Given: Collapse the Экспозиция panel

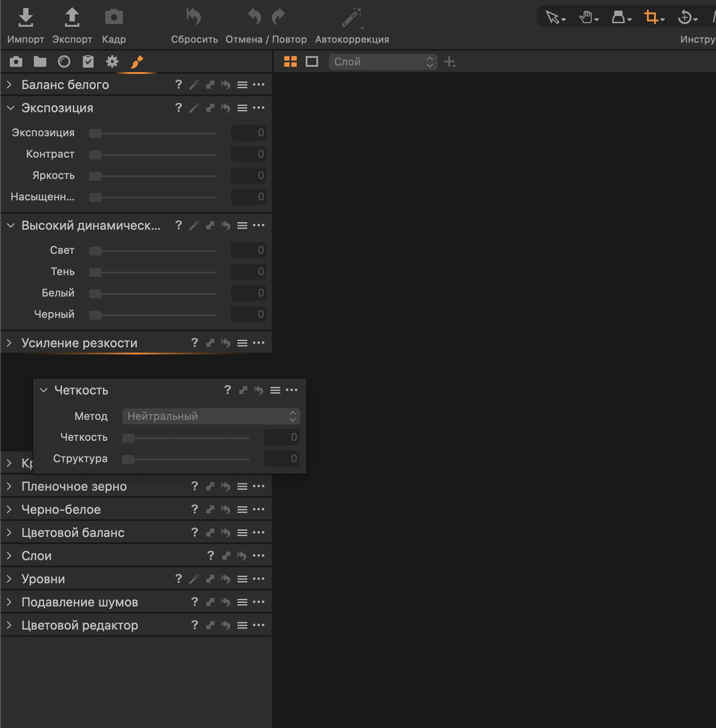Looking at the screenshot, I should (x=10, y=108).
